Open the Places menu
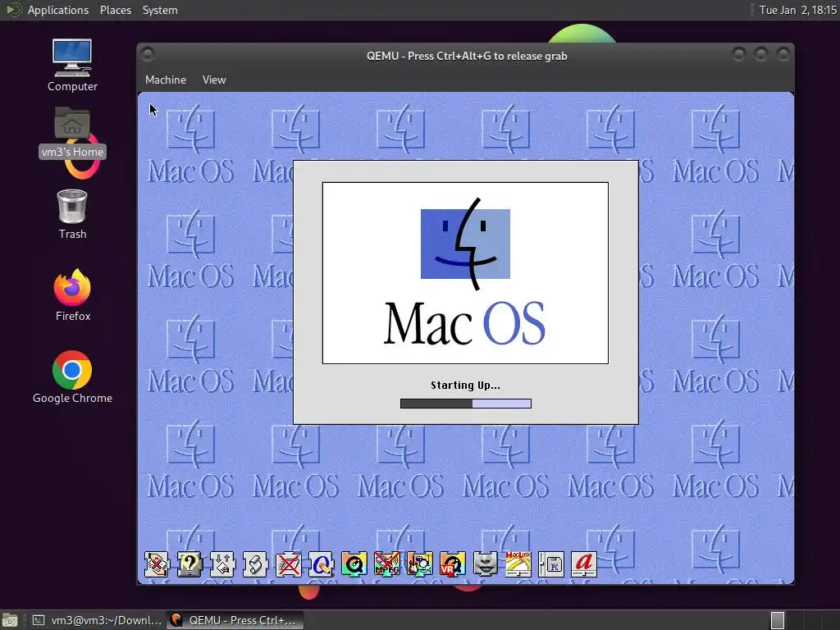 pos(115,10)
